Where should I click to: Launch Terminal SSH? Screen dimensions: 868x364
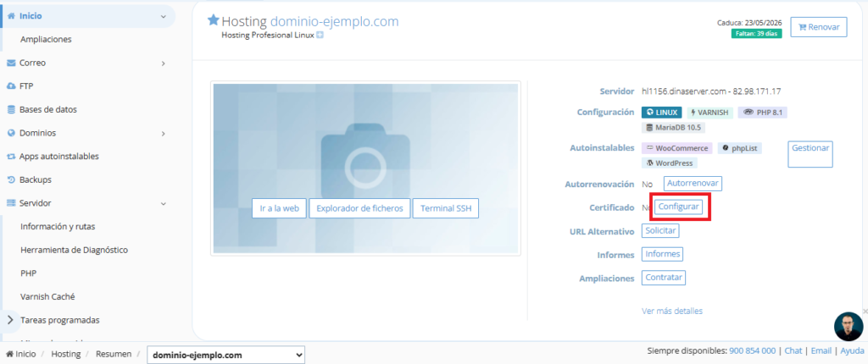point(446,208)
